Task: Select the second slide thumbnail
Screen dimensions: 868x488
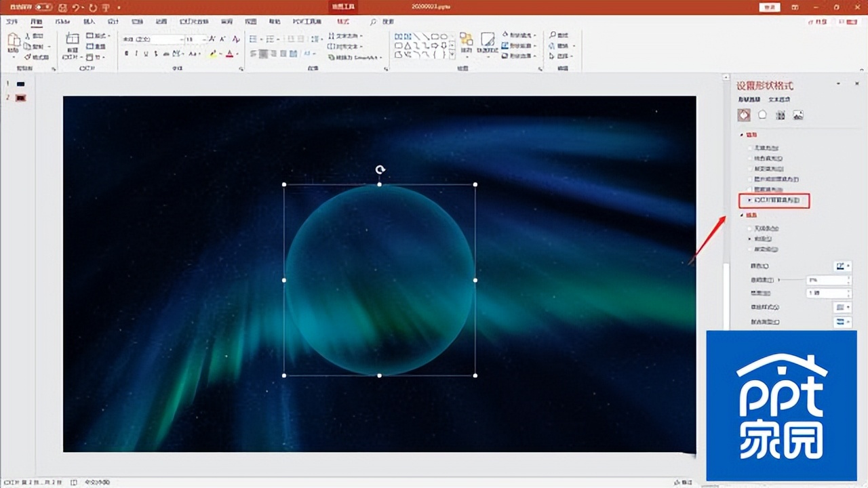Action: [x=20, y=98]
